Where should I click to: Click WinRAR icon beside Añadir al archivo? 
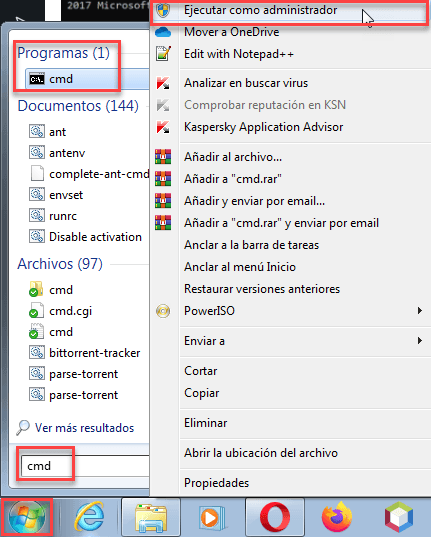point(163,157)
